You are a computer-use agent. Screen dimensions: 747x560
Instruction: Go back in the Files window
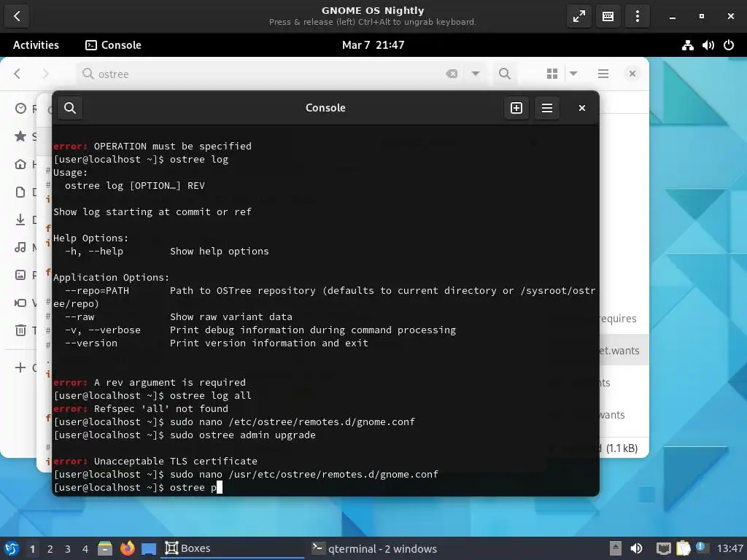(x=18, y=74)
